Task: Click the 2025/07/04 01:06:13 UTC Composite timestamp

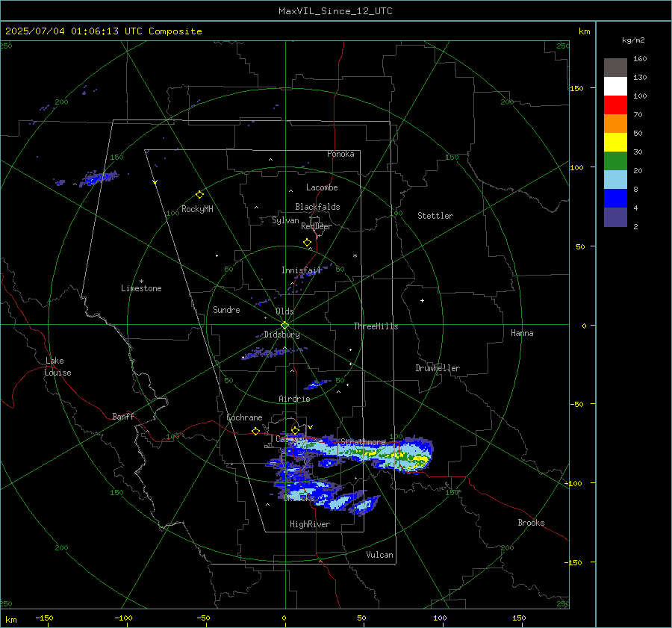Action: 104,31
